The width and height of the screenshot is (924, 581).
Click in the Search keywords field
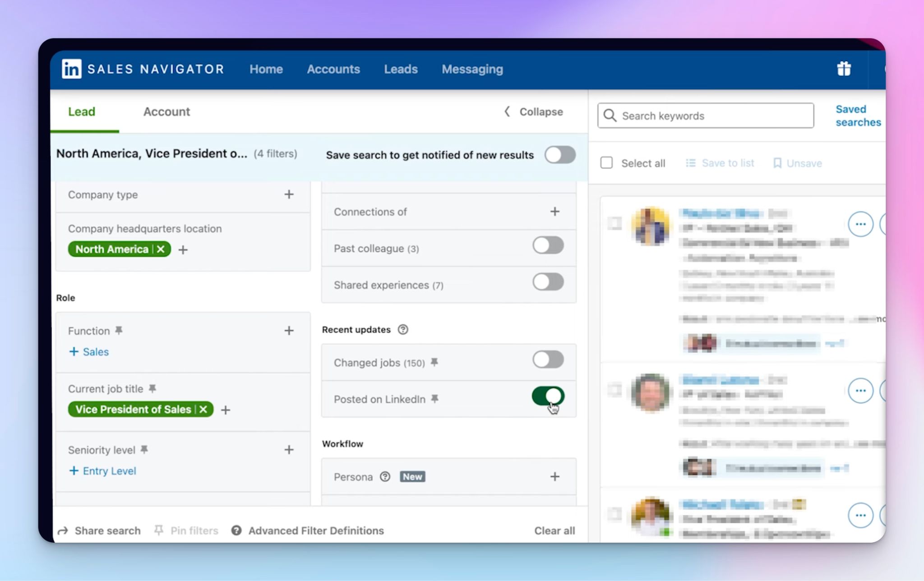[x=706, y=115]
